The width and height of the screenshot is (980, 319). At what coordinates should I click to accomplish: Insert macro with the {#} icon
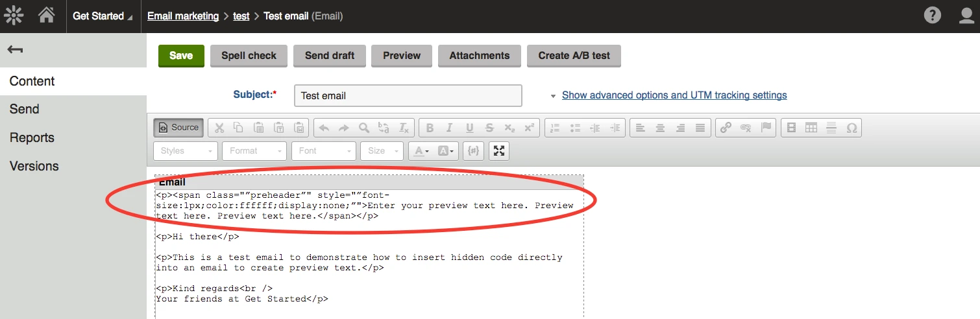click(473, 150)
